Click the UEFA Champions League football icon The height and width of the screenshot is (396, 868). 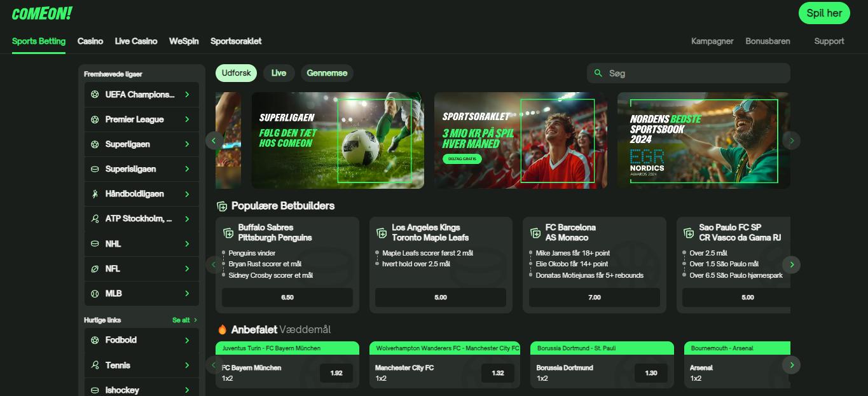95,94
